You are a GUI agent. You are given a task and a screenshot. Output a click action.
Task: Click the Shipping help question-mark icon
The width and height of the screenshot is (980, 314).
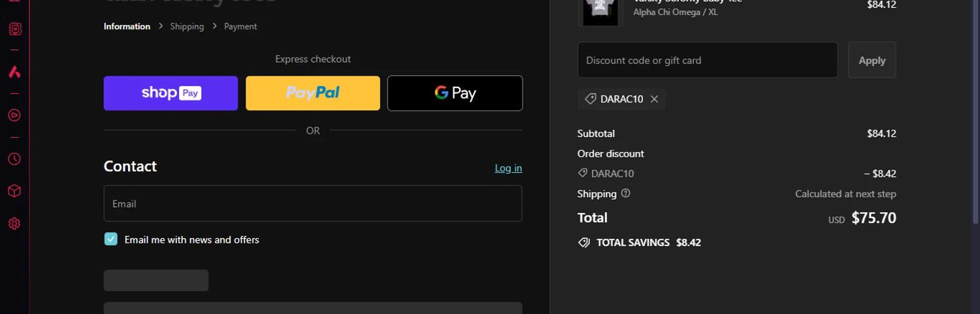[x=626, y=193]
